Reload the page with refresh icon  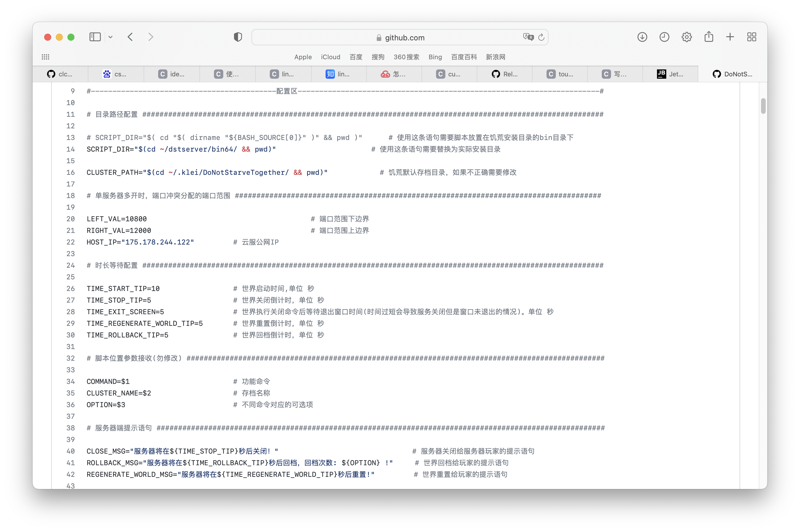[541, 37]
